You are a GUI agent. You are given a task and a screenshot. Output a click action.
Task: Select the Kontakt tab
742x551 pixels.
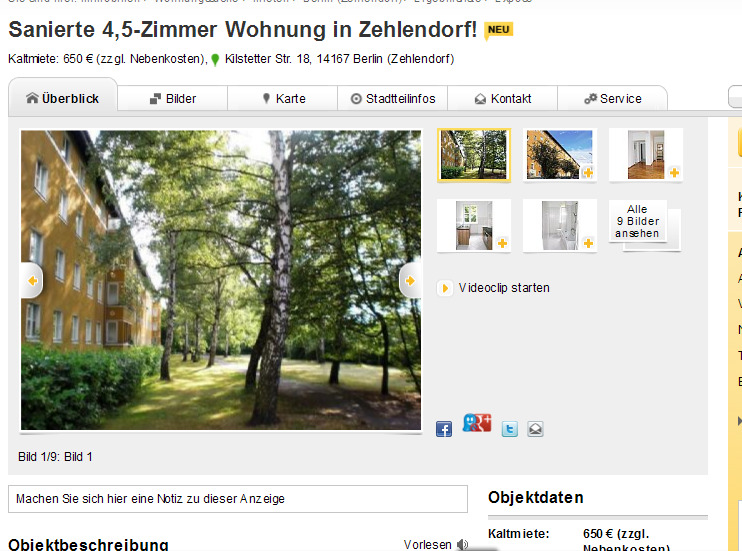pos(503,98)
